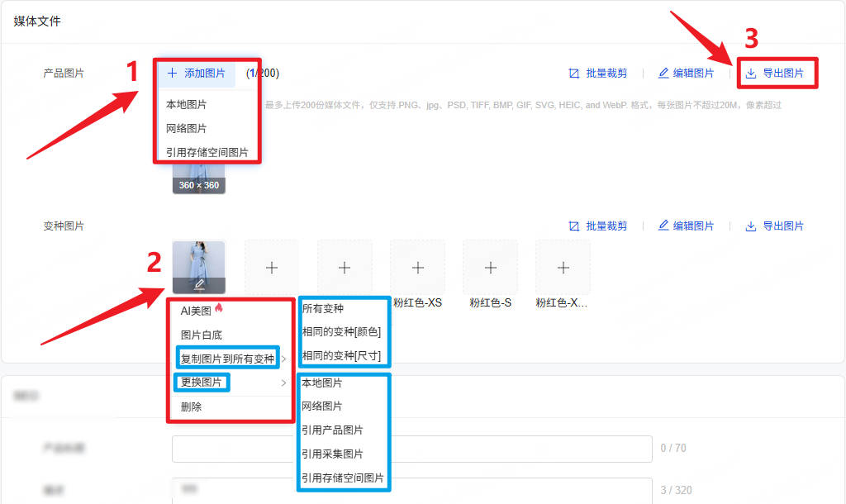The height and width of the screenshot is (504, 846).
Task: Click the crop icon in 产品图片 row
Action: (574, 74)
